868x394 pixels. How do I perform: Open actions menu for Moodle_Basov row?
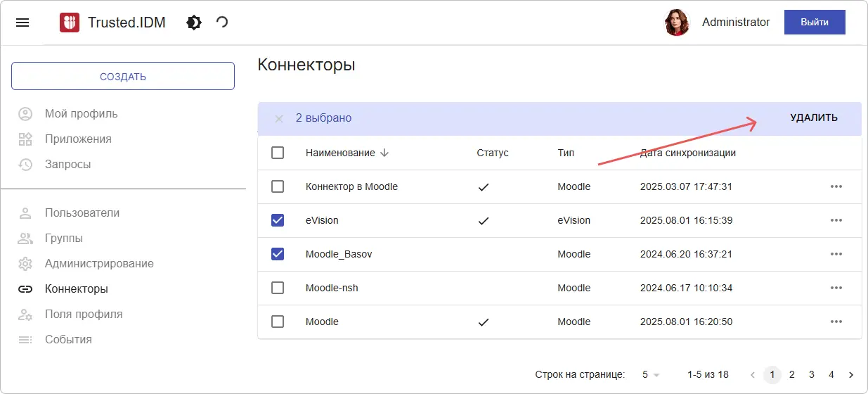[836, 254]
